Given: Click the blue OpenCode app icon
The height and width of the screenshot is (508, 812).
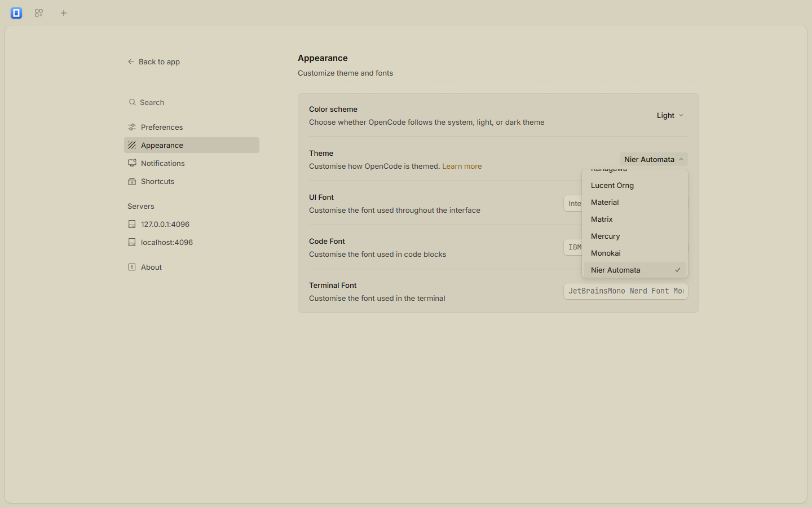Looking at the screenshot, I should click(16, 13).
